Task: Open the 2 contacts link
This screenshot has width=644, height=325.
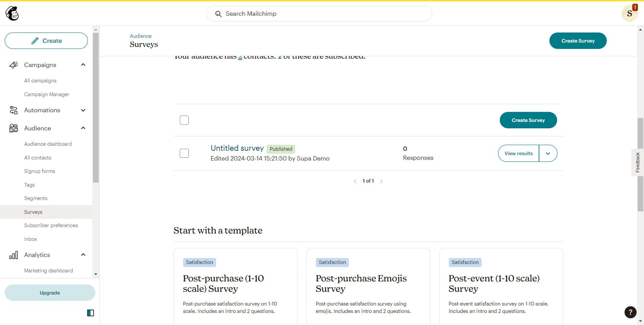Action: click(x=240, y=56)
